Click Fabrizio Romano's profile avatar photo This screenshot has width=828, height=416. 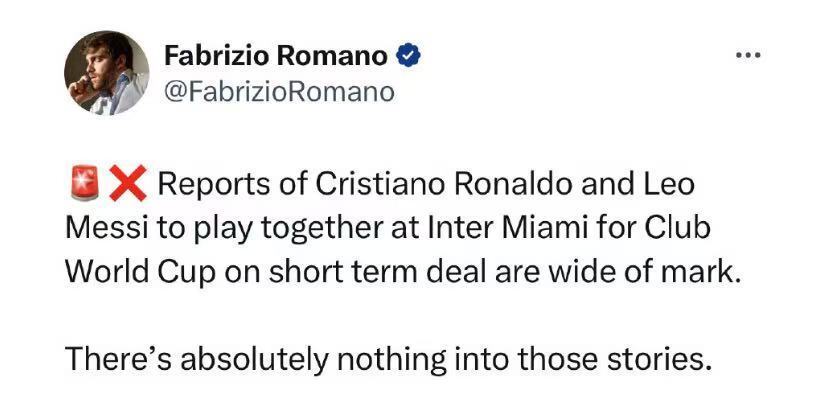[x=107, y=72]
